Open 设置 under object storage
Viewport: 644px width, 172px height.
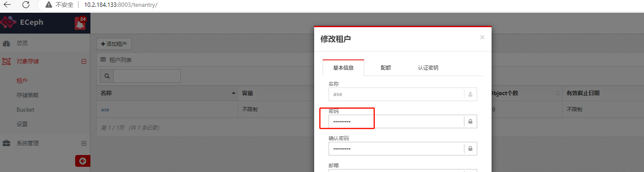[x=22, y=124]
